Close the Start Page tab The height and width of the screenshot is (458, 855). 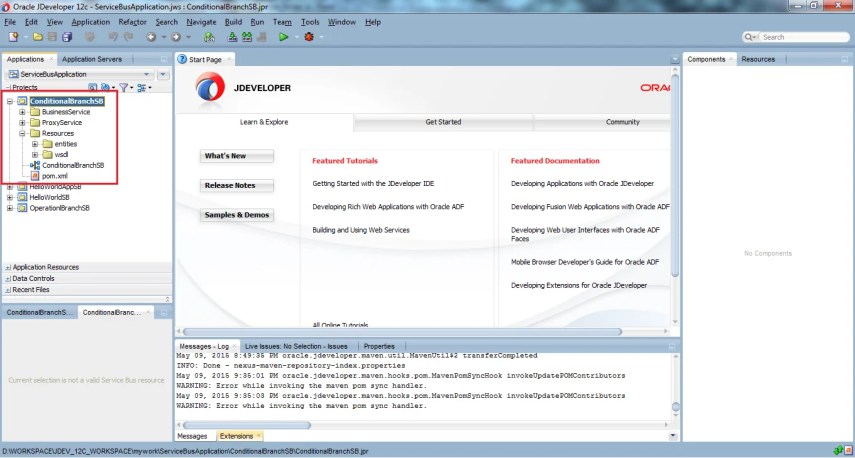pos(228,59)
